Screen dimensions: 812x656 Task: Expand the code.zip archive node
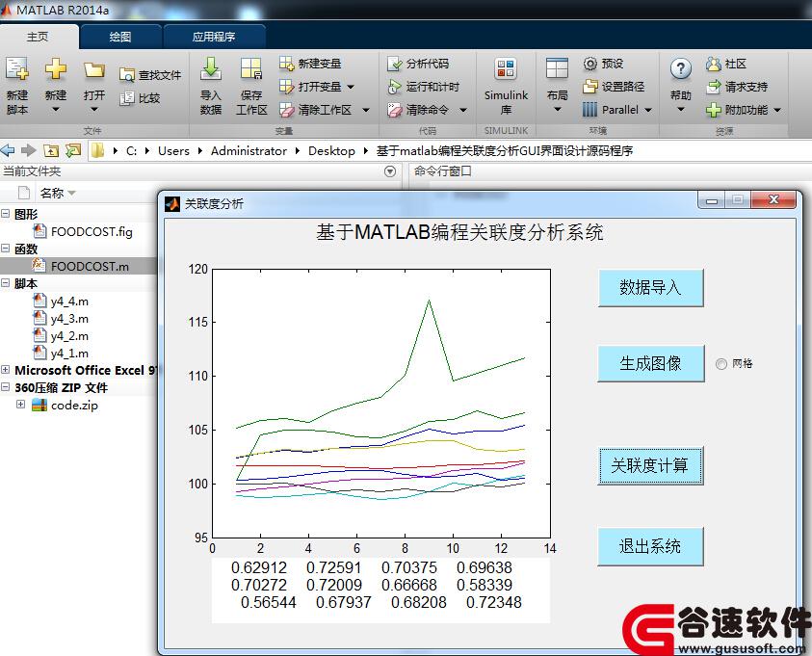pyautogui.click(x=20, y=404)
